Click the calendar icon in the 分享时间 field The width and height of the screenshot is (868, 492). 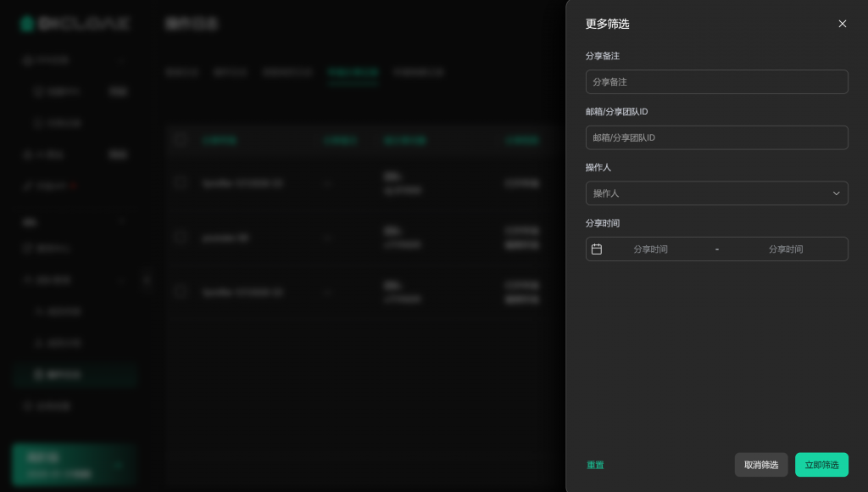pyautogui.click(x=597, y=249)
